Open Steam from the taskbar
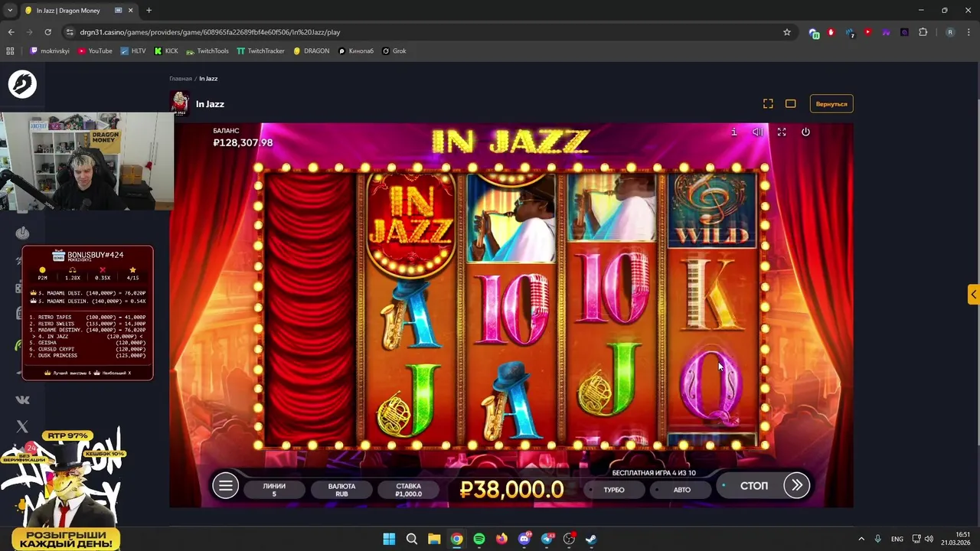 click(592, 539)
